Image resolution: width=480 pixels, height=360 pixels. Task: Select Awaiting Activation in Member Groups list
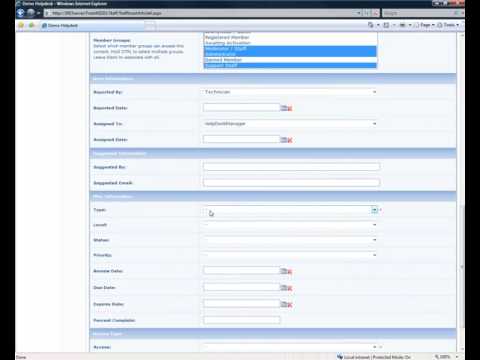pyautogui.click(x=290, y=43)
